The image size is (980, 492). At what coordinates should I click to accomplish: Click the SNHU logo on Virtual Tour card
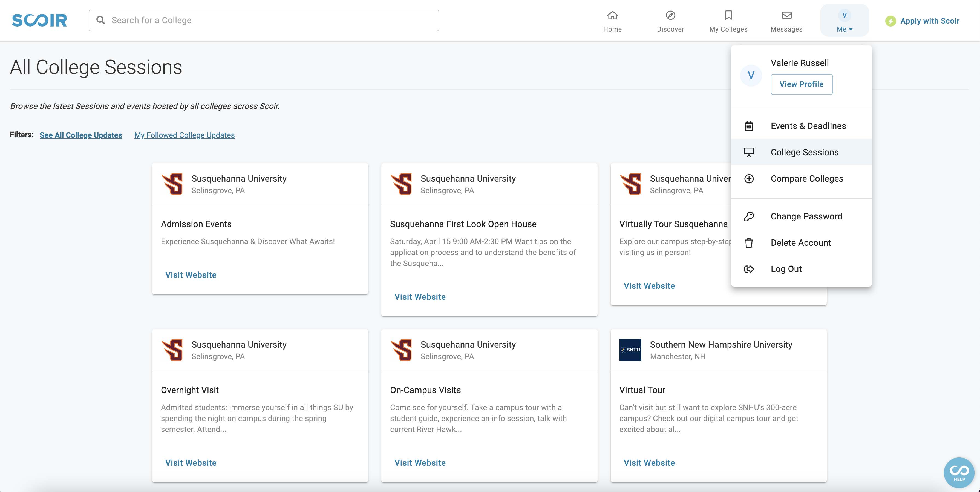click(630, 350)
